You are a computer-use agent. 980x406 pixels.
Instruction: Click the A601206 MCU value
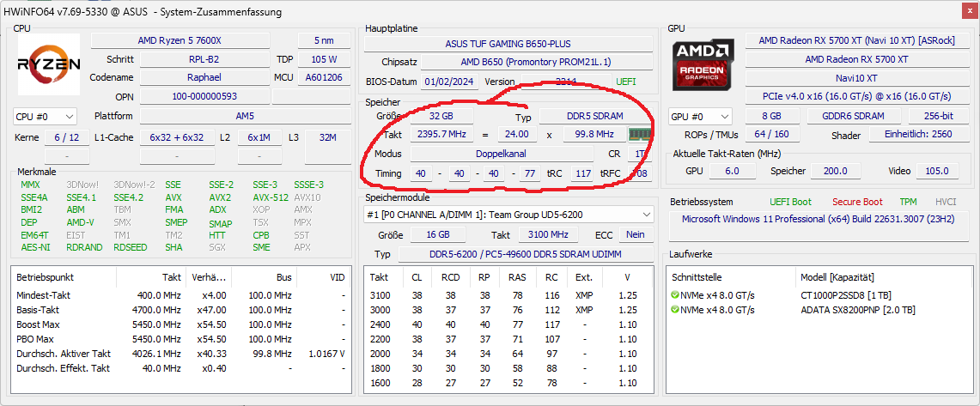pyautogui.click(x=324, y=77)
